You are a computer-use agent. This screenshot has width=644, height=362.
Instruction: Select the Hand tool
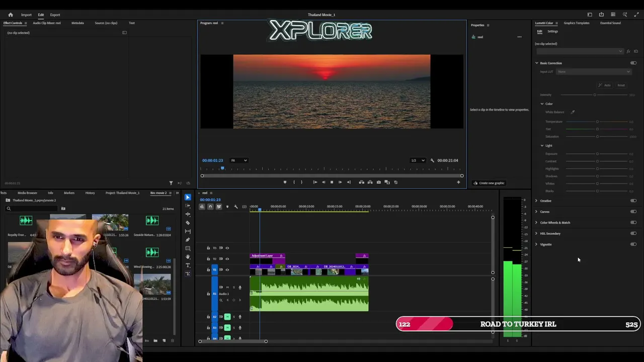click(188, 257)
